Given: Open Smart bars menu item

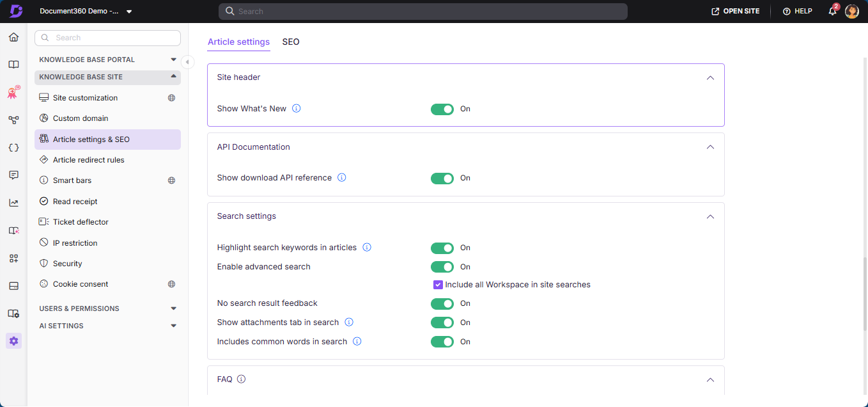Looking at the screenshot, I should click(107, 180).
